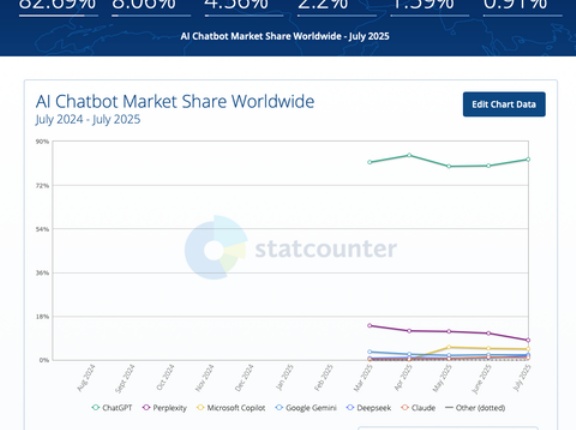Click ChatGPT data point for Apr 2025

click(x=409, y=155)
